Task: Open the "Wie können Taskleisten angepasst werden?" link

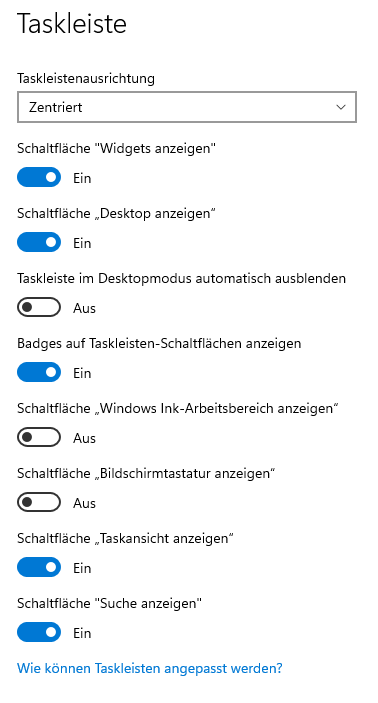Action: pos(150,668)
